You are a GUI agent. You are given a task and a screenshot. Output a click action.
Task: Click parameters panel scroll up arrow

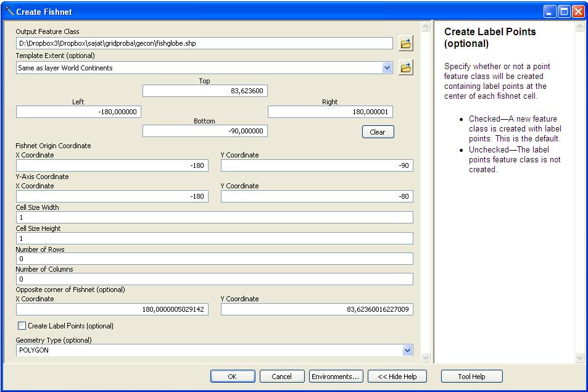pos(425,27)
